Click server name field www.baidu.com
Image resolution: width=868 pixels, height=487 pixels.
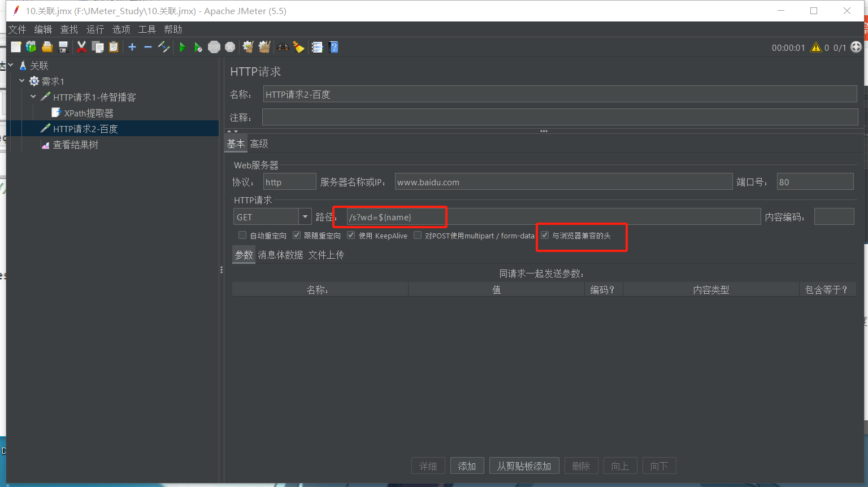coord(563,181)
